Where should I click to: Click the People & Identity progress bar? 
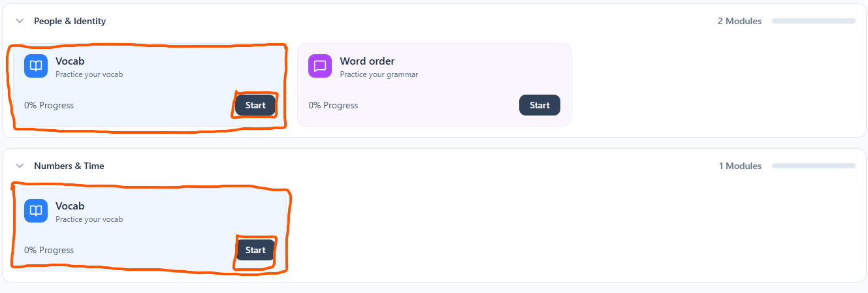813,21
